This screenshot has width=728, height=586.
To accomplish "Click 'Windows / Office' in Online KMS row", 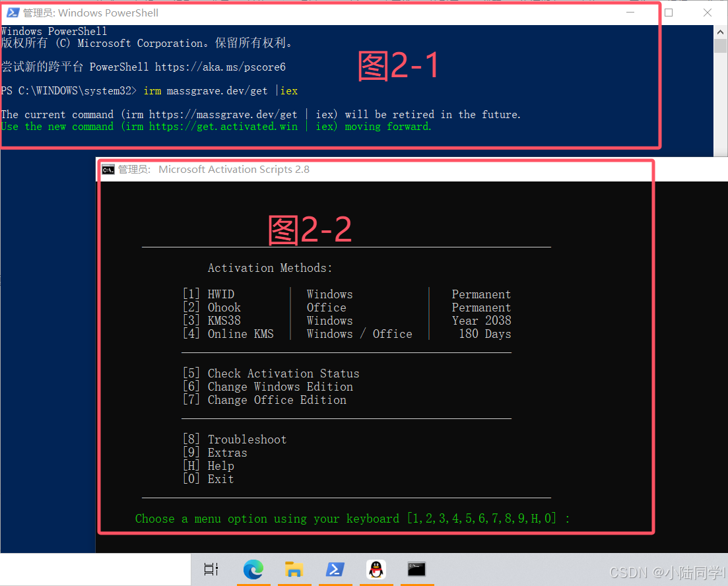I will pyautogui.click(x=359, y=333).
